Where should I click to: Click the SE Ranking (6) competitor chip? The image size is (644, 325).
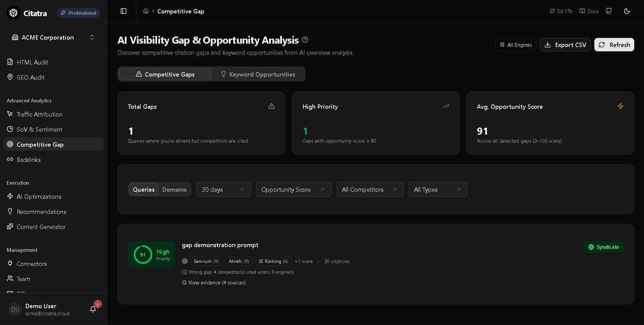(273, 261)
